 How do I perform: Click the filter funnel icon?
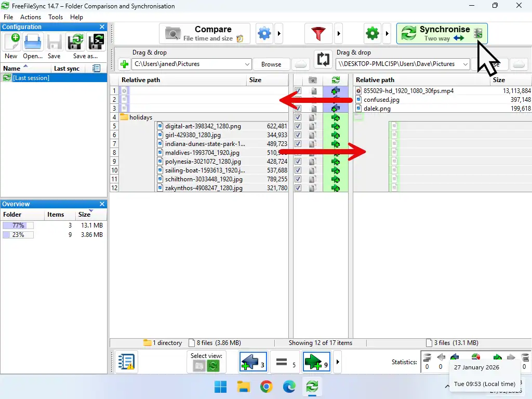[318, 33]
